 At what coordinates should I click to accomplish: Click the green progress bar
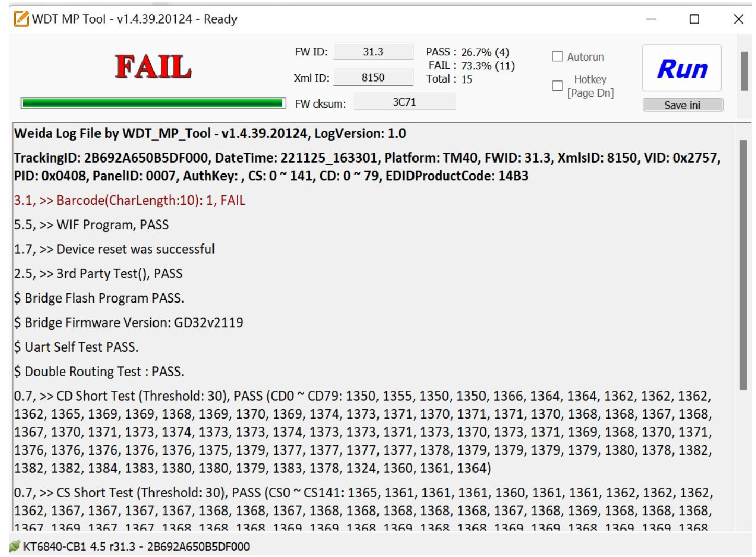[x=151, y=102]
